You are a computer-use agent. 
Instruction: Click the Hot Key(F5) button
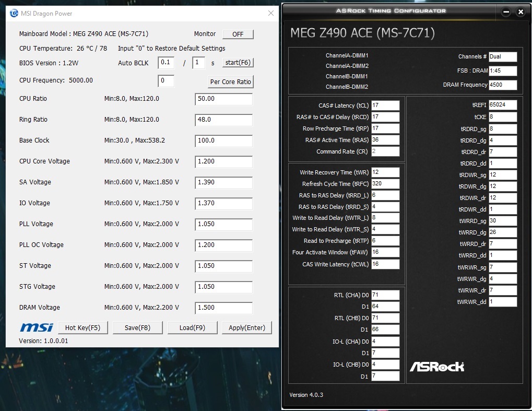(83, 328)
